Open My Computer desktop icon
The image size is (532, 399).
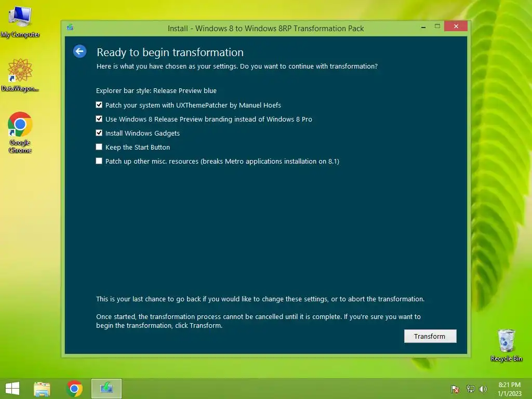pos(20,22)
